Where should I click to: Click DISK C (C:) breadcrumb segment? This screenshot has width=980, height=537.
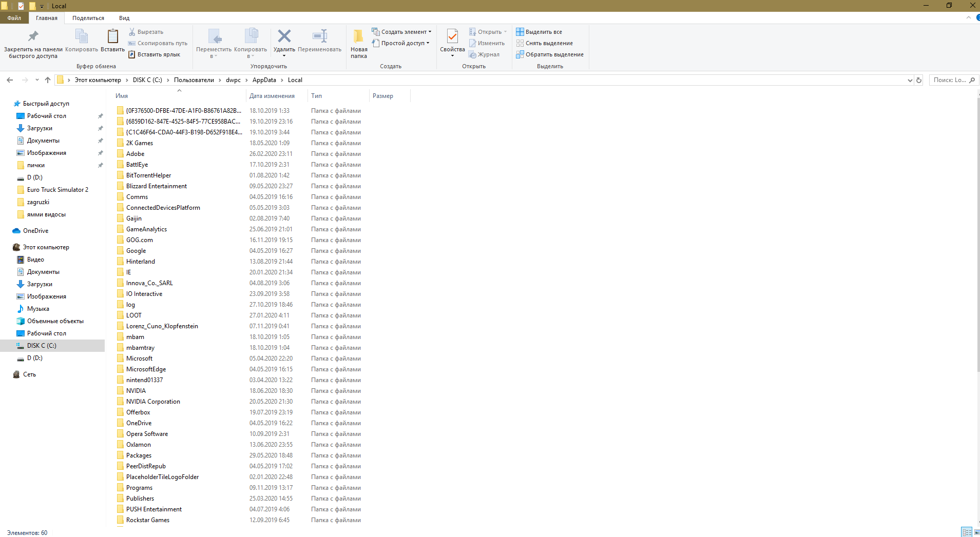147,80
